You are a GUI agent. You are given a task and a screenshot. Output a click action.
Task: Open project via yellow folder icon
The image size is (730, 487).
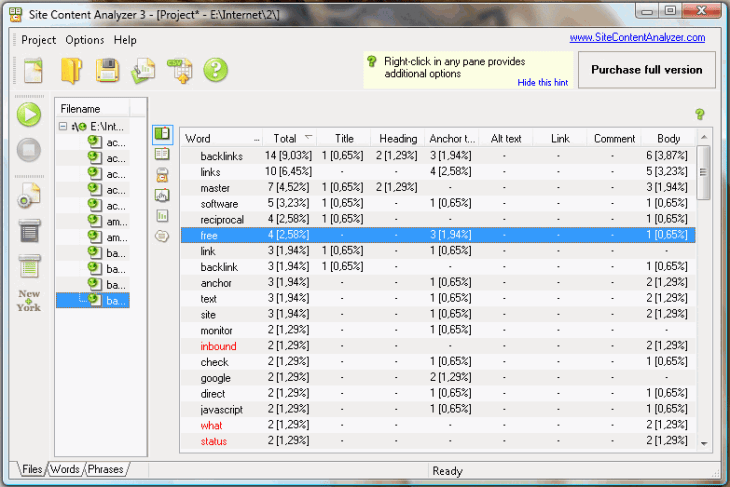point(71,70)
